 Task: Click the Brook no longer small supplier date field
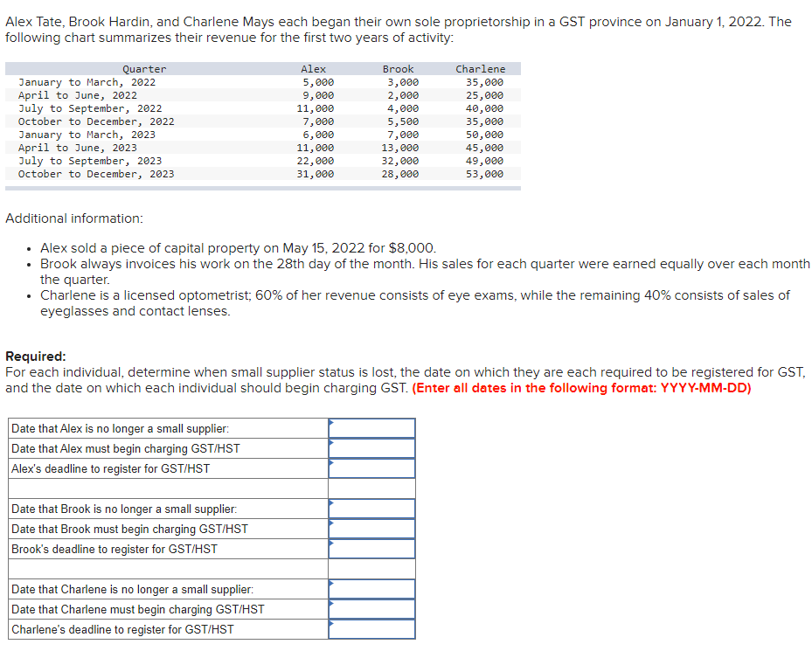[x=371, y=509]
